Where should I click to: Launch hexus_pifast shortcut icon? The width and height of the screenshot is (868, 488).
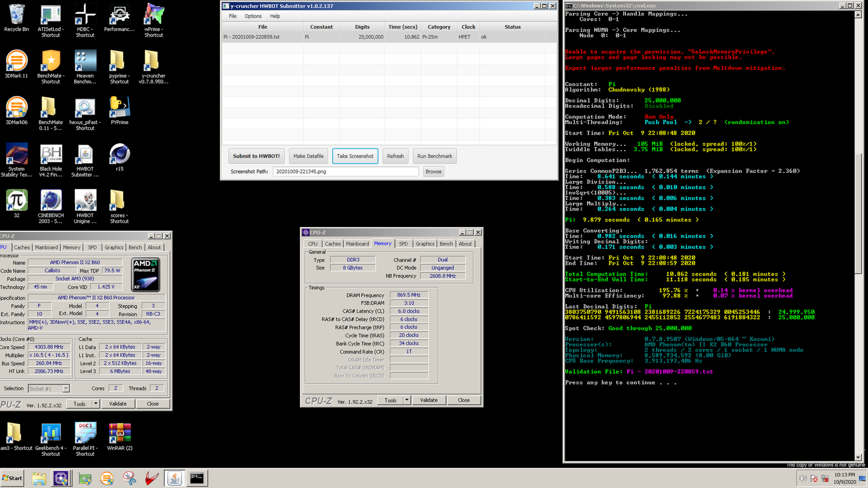tap(85, 113)
